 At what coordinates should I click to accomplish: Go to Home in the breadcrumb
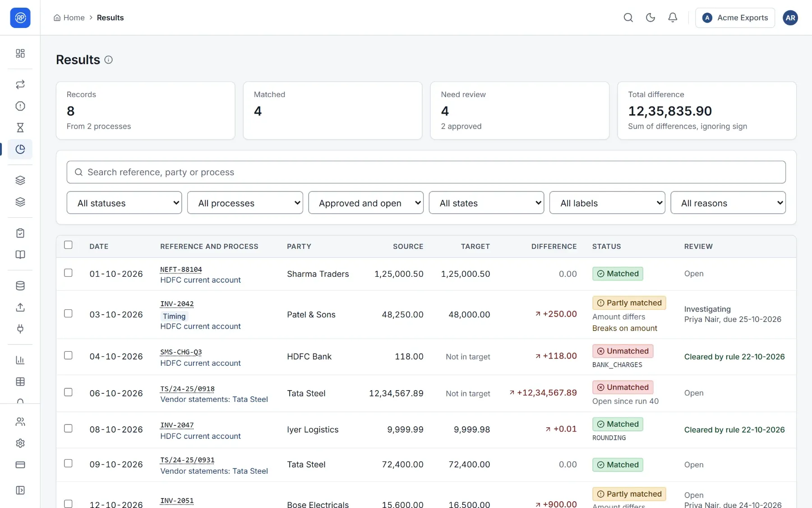click(x=69, y=18)
